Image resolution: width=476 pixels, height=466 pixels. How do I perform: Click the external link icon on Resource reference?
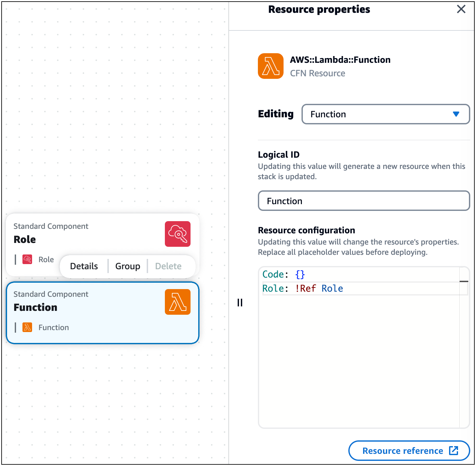(x=454, y=450)
